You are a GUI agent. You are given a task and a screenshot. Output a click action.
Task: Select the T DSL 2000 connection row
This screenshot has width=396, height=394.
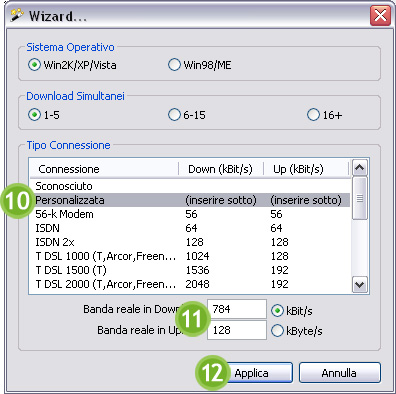click(190, 284)
